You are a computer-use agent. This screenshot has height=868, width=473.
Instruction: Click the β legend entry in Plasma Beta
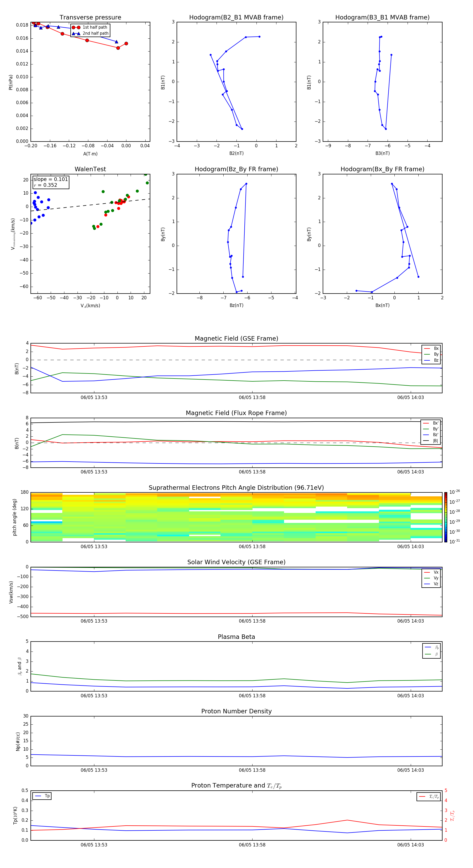click(x=431, y=654)
